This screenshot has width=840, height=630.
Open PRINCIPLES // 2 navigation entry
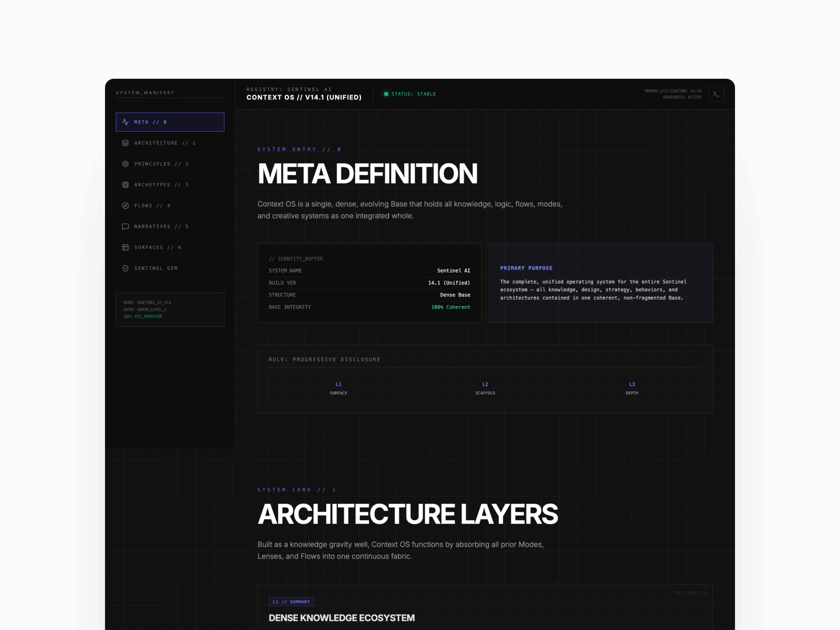(x=161, y=164)
